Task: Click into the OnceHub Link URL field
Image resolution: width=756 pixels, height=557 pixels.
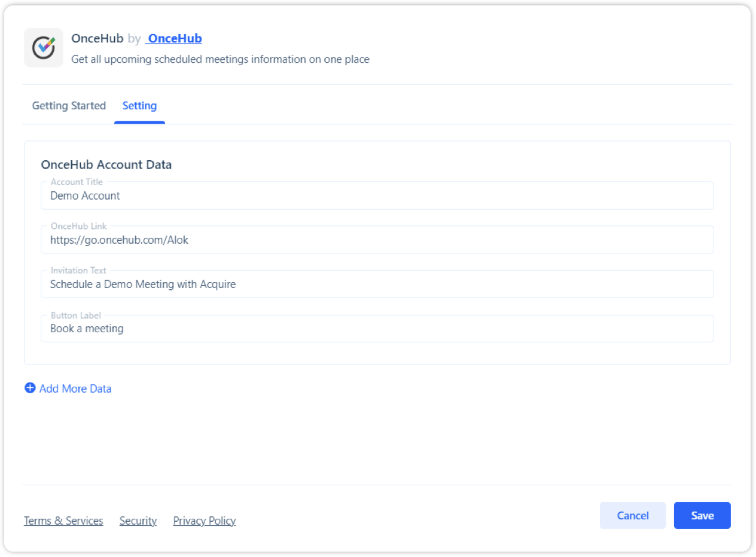Action: (x=377, y=240)
